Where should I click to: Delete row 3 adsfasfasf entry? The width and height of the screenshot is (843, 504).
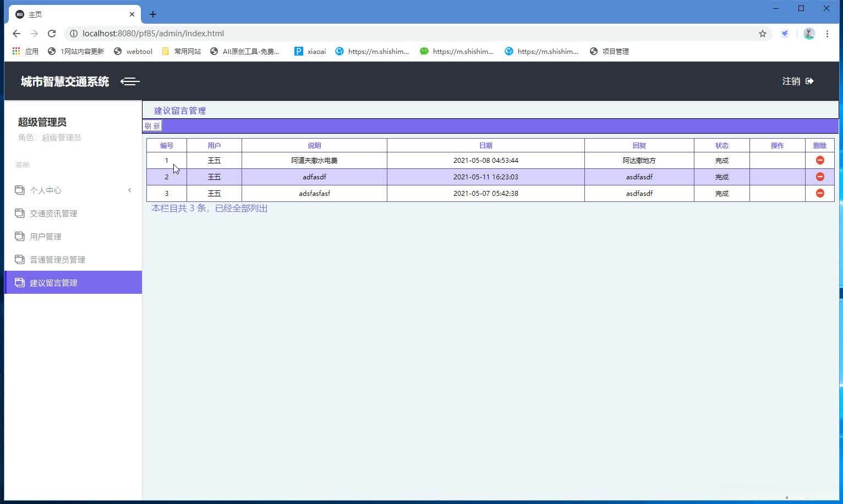click(820, 193)
